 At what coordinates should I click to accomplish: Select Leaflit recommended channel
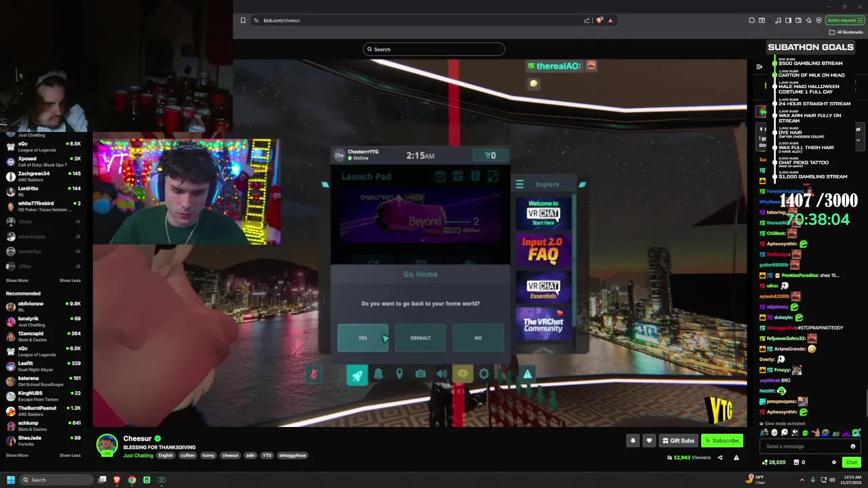(45, 366)
